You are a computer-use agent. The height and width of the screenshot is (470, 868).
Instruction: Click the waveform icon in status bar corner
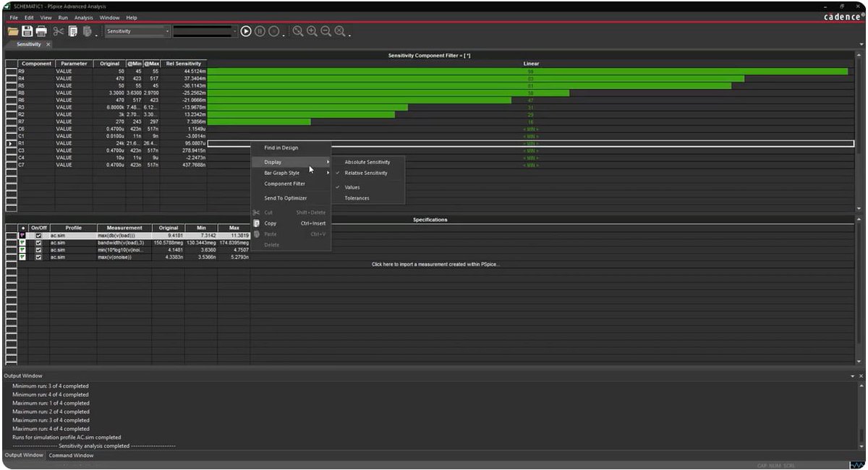(856, 465)
